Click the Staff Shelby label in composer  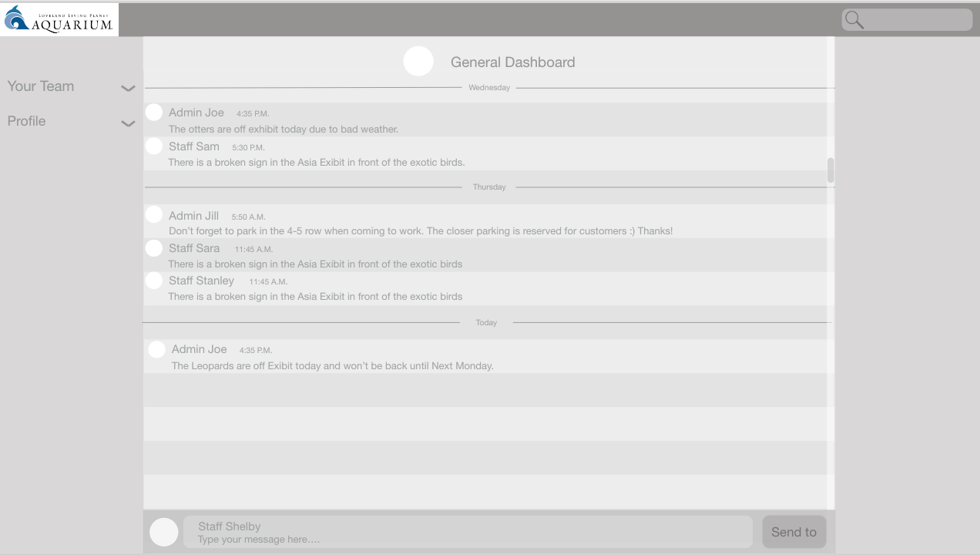click(230, 526)
